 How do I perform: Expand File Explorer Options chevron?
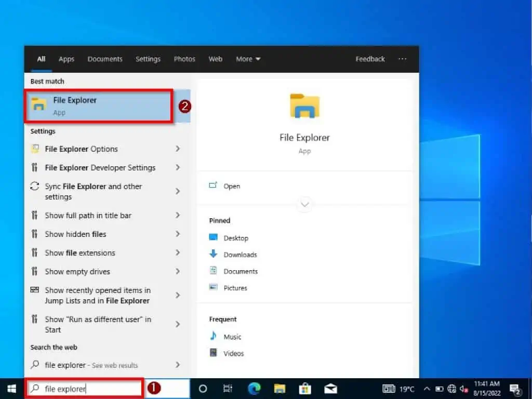click(178, 149)
